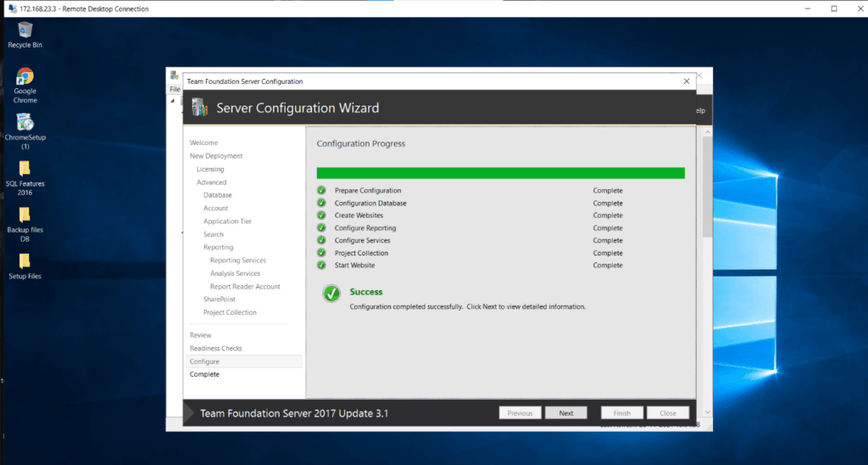Select Project Collection in sidebar navigation
Image resolution: width=868 pixels, height=465 pixels.
click(230, 312)
